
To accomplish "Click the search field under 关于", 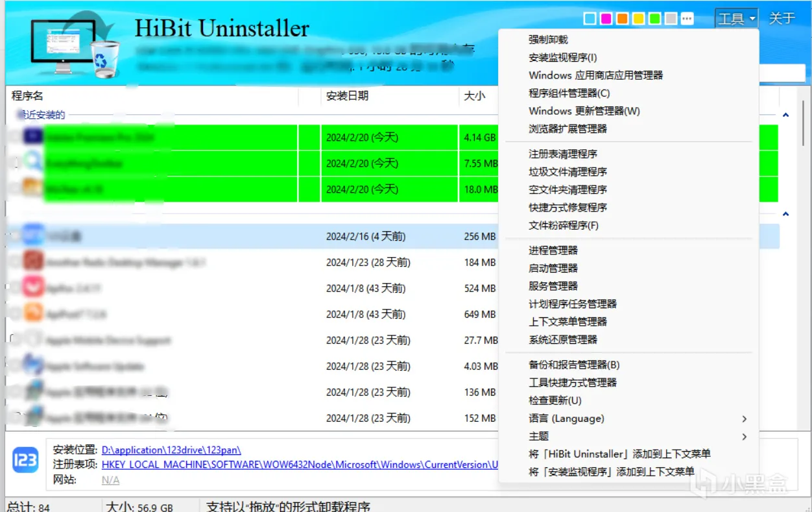I will (x=782, y=73).
